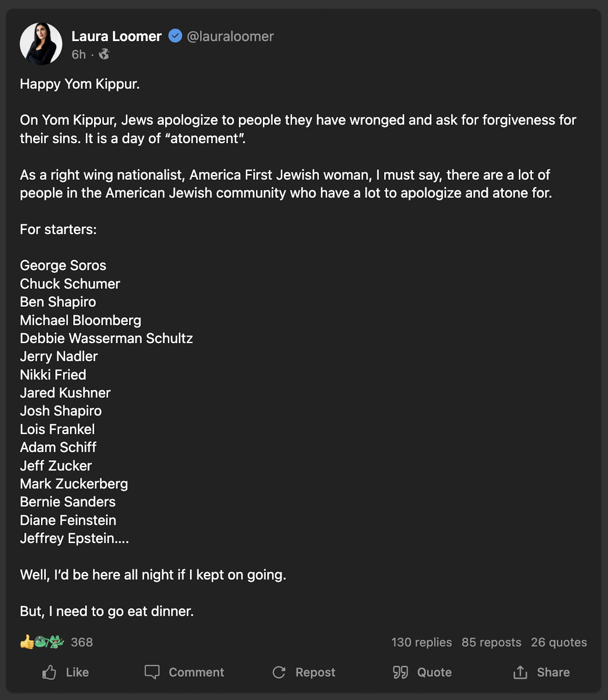
Task: View the 368 reactions count
Action: 82,642
